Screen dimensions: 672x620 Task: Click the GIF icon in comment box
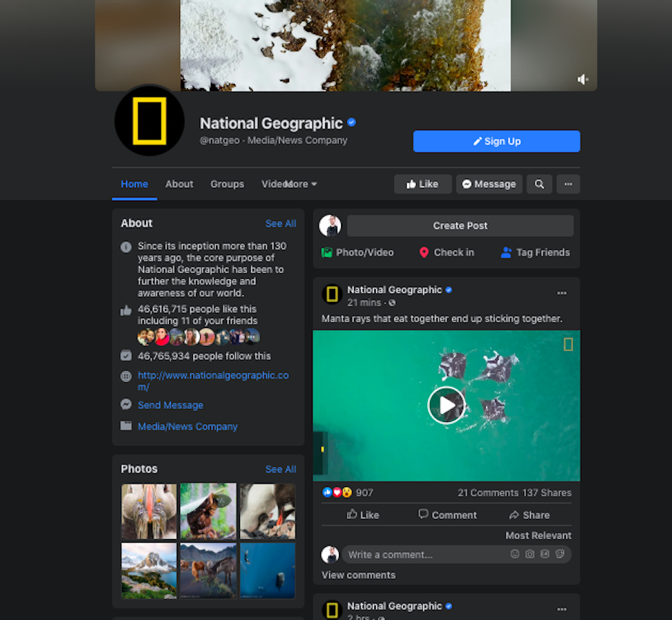[x=545, y=554]
